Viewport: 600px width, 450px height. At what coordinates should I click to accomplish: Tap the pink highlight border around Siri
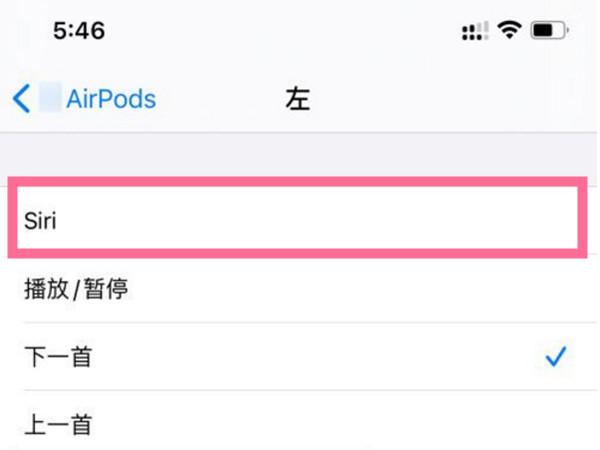point(300,182)
